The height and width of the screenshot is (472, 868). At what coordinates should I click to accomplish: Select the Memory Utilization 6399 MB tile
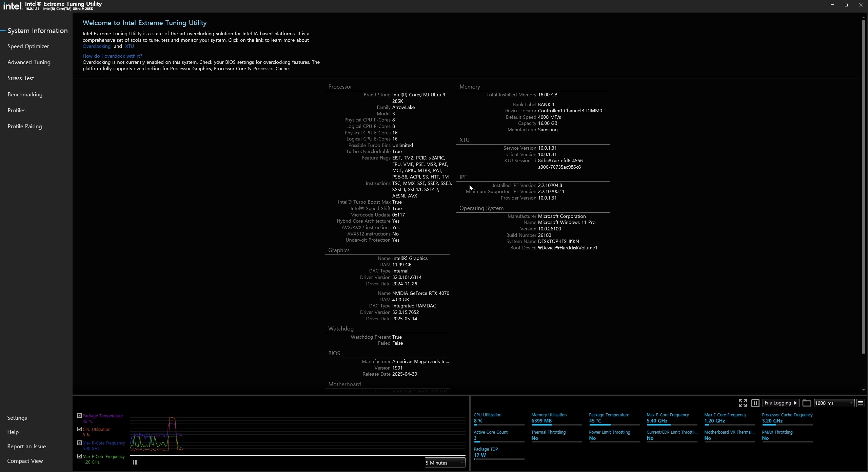[557, 419]
